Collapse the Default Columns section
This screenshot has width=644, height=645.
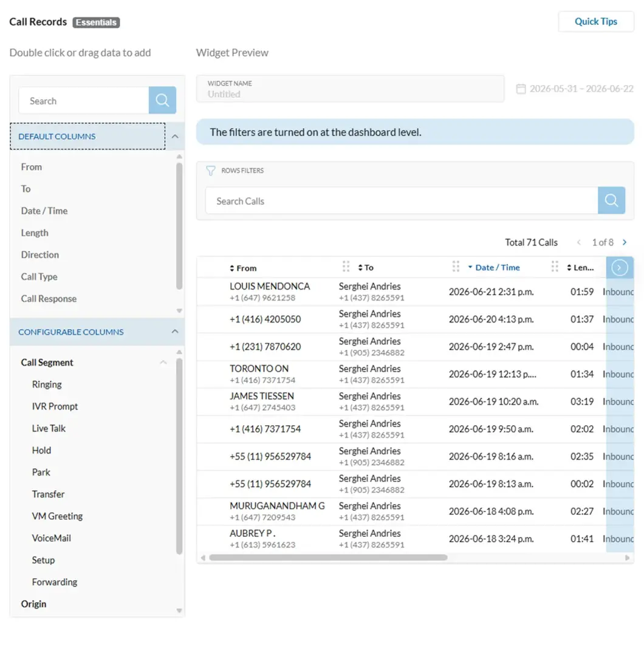click(x=175, y=136)
